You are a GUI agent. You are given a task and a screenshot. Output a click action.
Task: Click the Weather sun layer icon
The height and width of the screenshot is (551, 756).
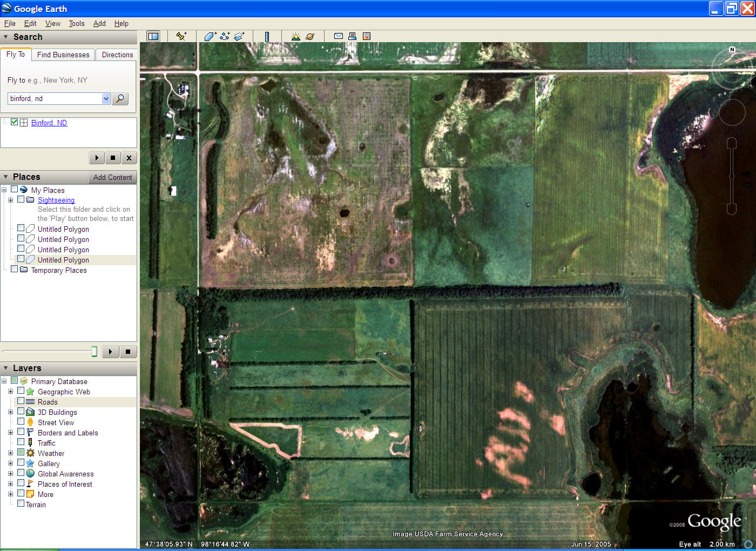30,453
